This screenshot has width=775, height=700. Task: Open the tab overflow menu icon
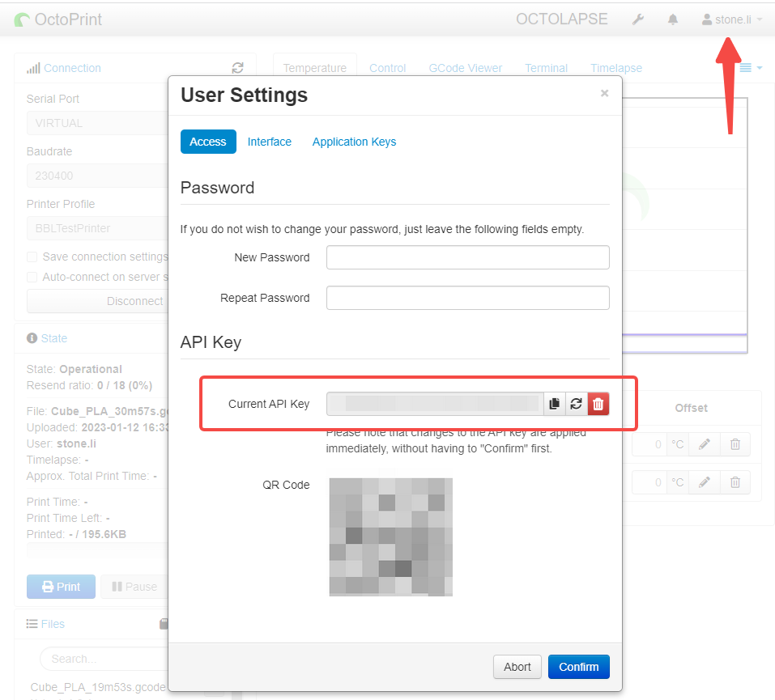751,68
